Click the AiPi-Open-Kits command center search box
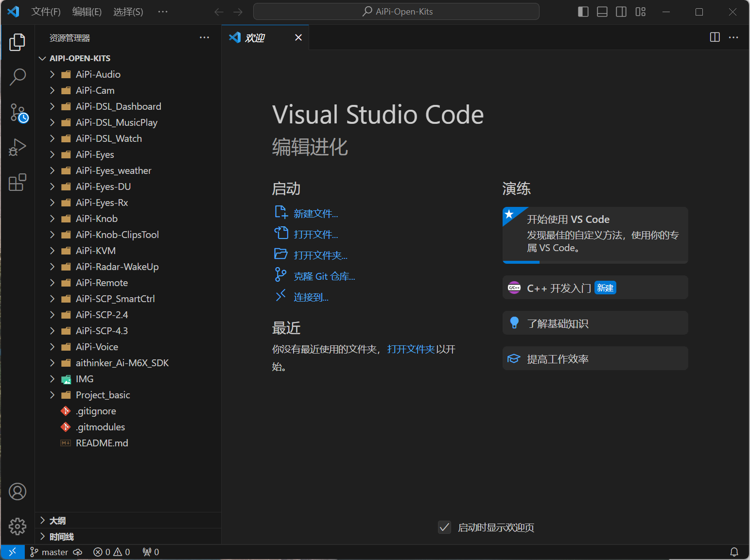The image size is (750, 560). 396,12
